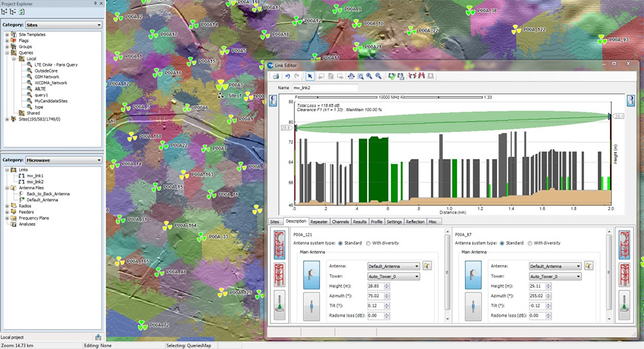Viewport: 644px width, 349px height.
Task: Click the expand-all tree icon in Project Explorer
Action: point(5,12)
